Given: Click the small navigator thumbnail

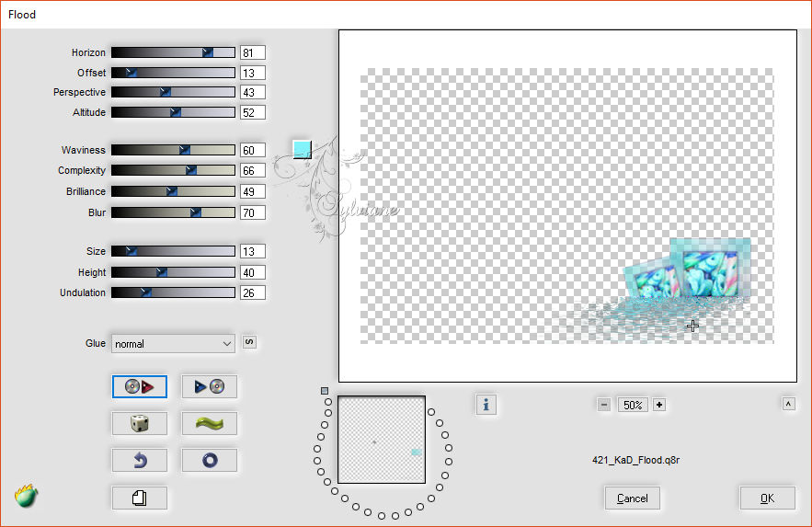Looking at the screenshot, I should 382,440.
